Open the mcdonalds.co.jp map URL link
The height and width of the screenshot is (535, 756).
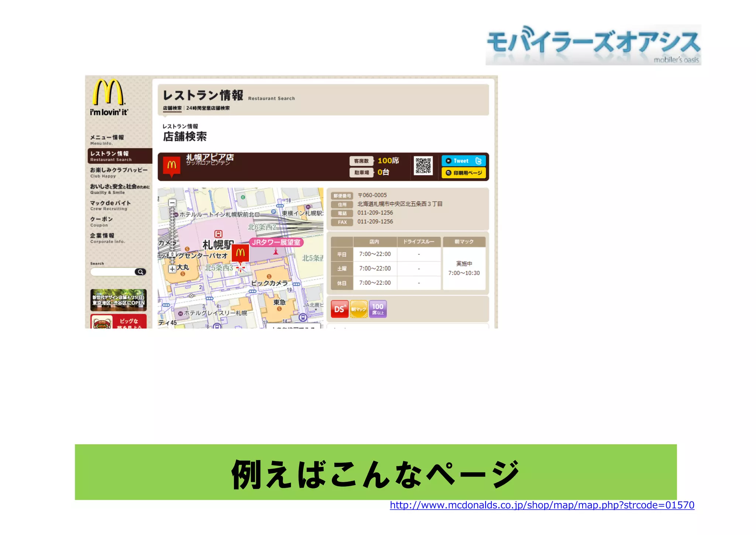click(x=542, y=505)
